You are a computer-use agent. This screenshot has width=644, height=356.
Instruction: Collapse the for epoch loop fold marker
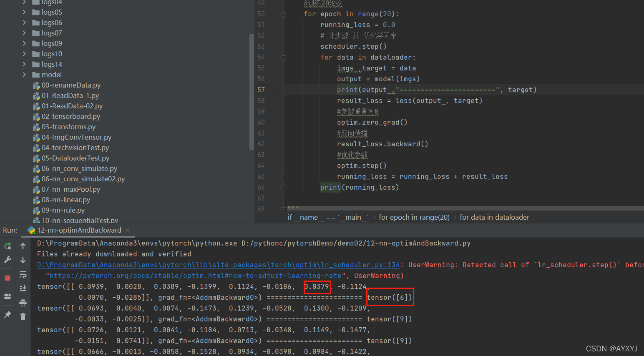point(284,14)
